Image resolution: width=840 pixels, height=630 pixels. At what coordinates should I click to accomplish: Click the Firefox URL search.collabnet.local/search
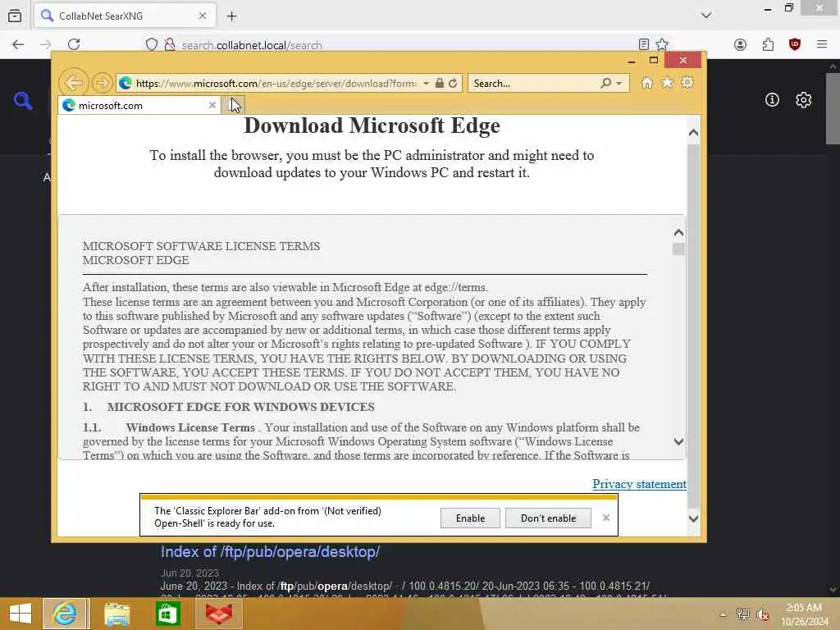coord(252,46)
